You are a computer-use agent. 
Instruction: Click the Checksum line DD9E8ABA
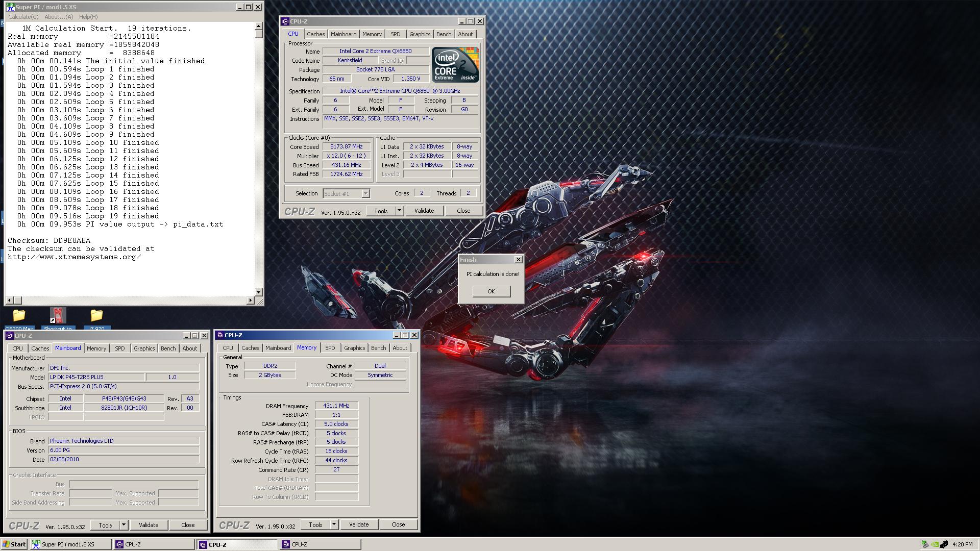49,240
